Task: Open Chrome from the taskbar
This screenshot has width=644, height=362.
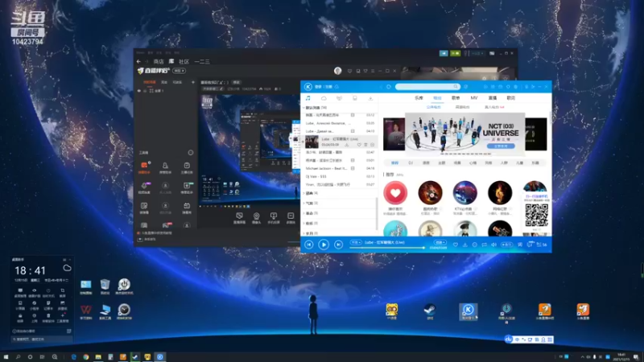Action: click(x=86, y=357)
